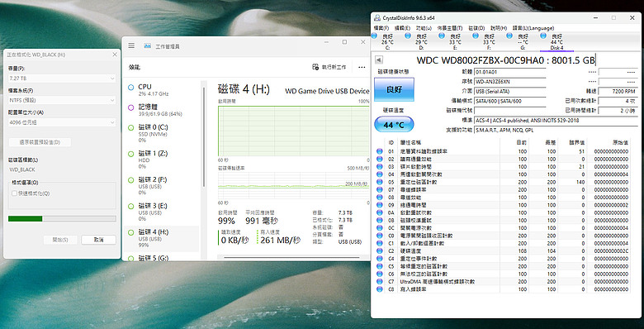Click the 44 °C temperature button
Image resolution: width=644 pixels, height=329 pixels.
point(394,125)
